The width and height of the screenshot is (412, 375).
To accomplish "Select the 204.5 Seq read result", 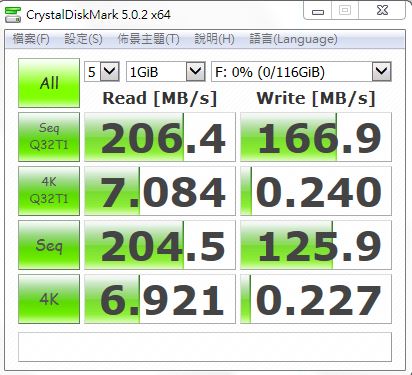I will 160,245.
